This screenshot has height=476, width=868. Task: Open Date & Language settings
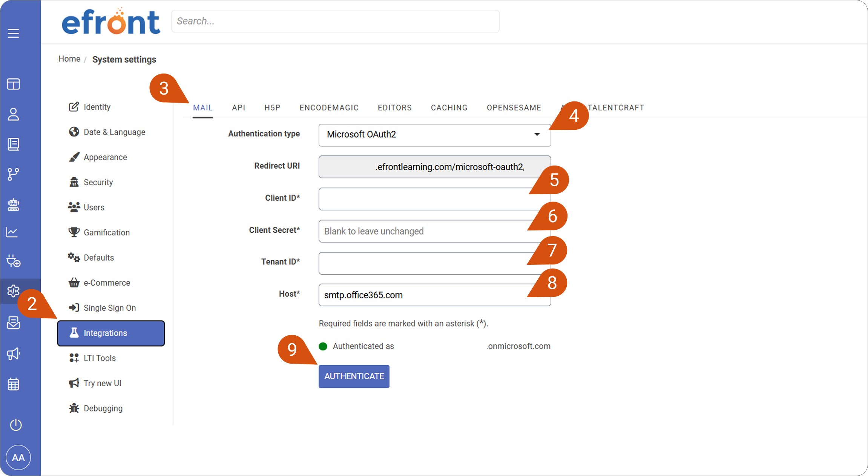click(107, 132)
